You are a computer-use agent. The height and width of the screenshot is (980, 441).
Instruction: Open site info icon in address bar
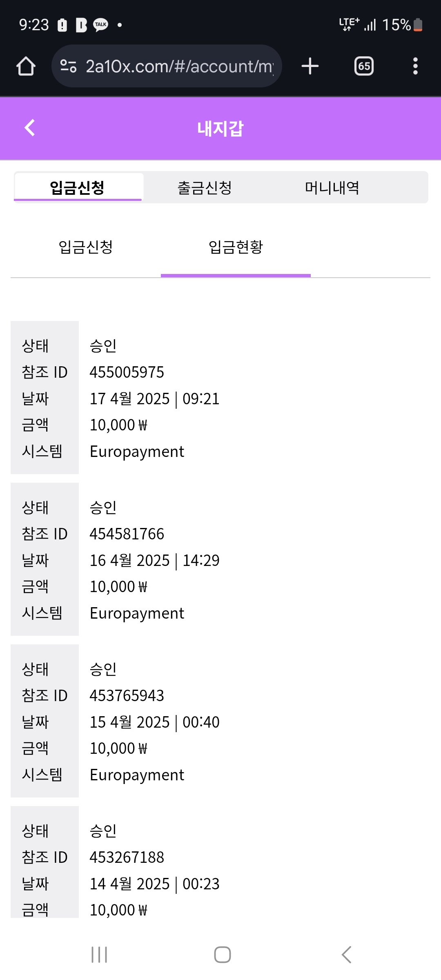tap(68, 66)
